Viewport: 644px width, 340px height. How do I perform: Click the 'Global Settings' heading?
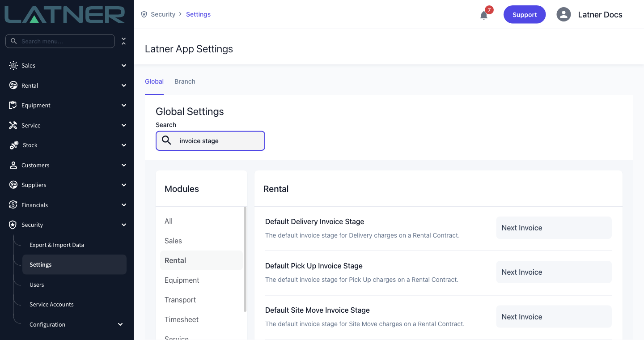point(190,111)
